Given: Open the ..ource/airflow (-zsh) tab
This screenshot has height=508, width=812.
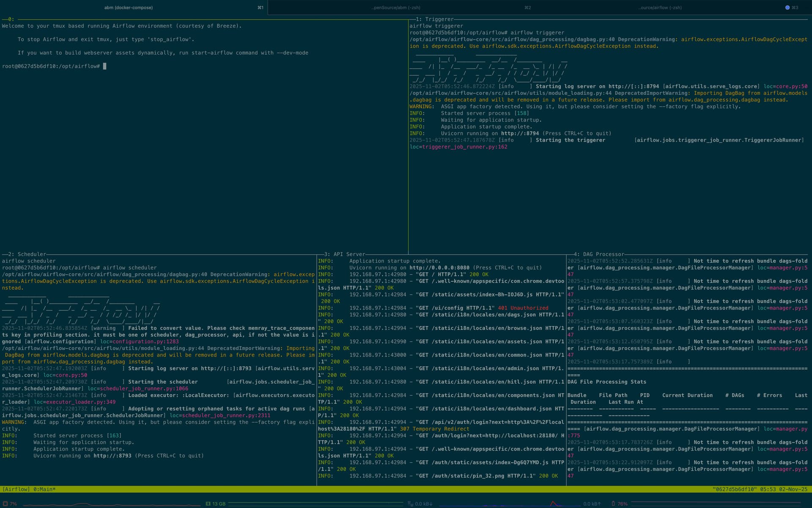Looking at the screenshot, I should pyautogui.click(x=660, y=8).
